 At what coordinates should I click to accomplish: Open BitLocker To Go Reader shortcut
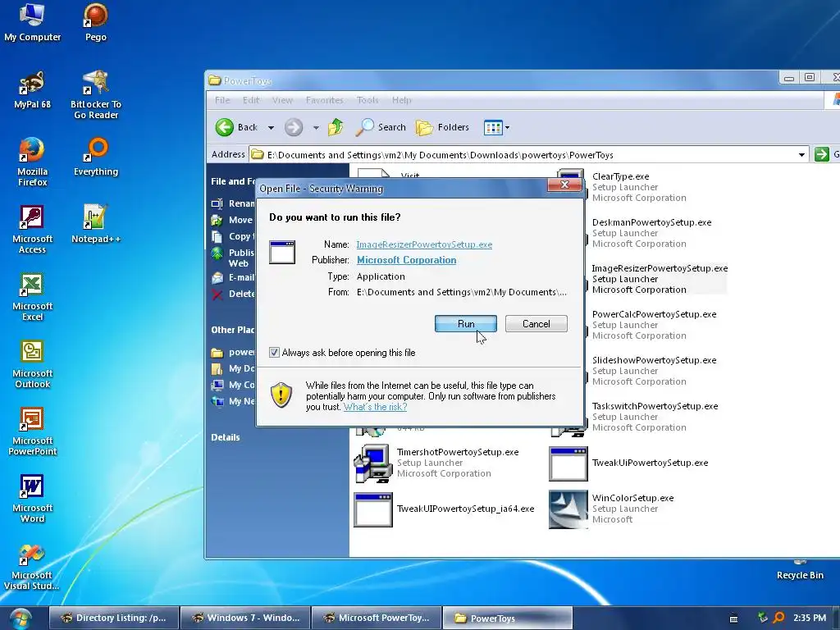point(96,94)
